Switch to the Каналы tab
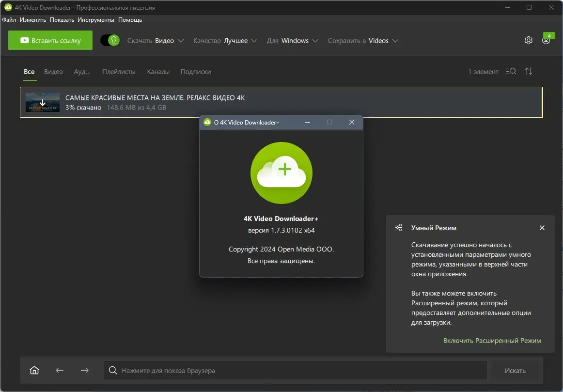 click(x=158, y=71)
